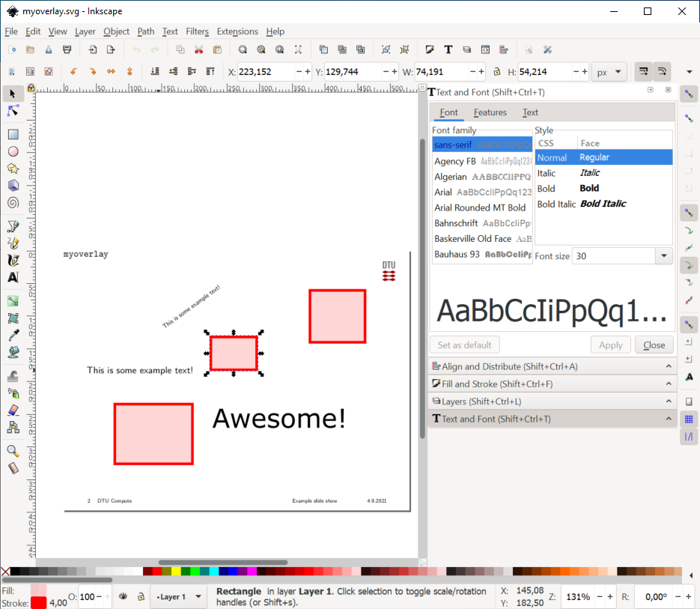Screen dimensions: 700x609
Task: Toggle current layer visibility eye icon
Action: click(x=124, y=597)
